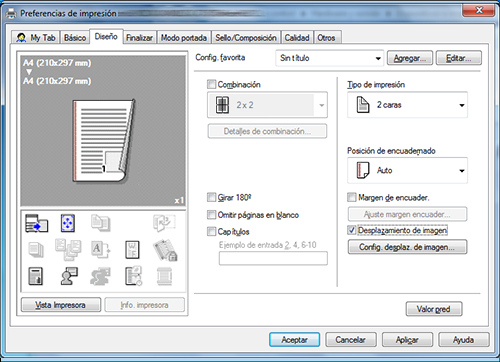The height and width of the screenshot is (362, 500).
Task: Go to the Sello/Composición tab
Action: tap(246, 38)
